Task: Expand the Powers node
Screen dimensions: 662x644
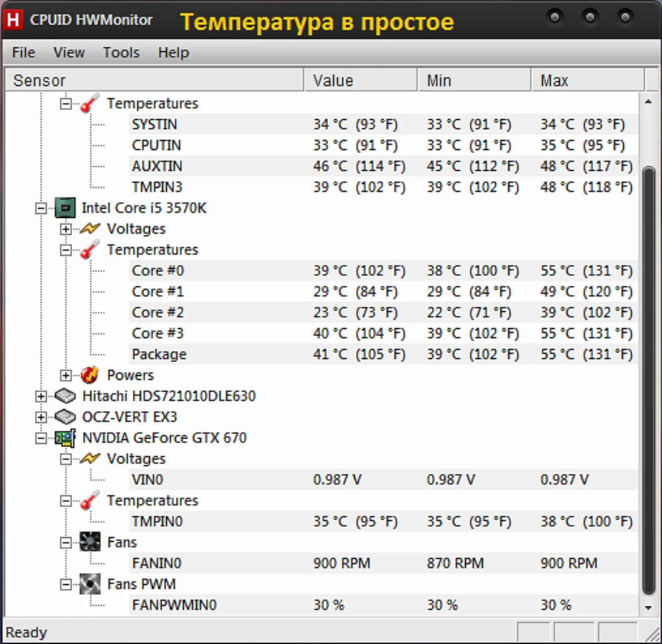Action: pyautogui.click(x=66, y=375)
